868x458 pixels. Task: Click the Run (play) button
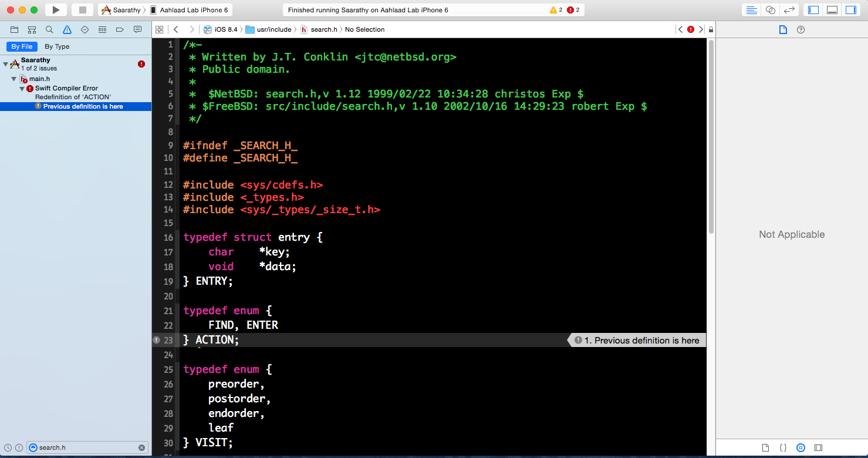[x=56, y=10]
